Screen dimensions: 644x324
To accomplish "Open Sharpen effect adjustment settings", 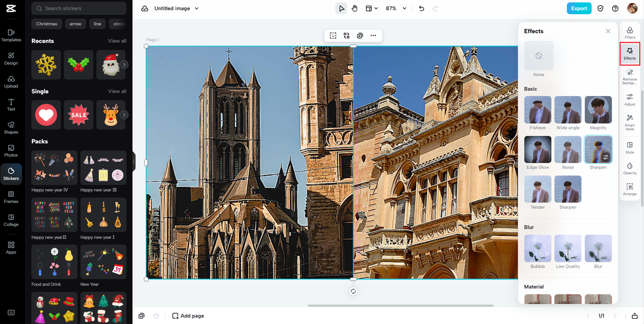I will [x=605, y=157].
